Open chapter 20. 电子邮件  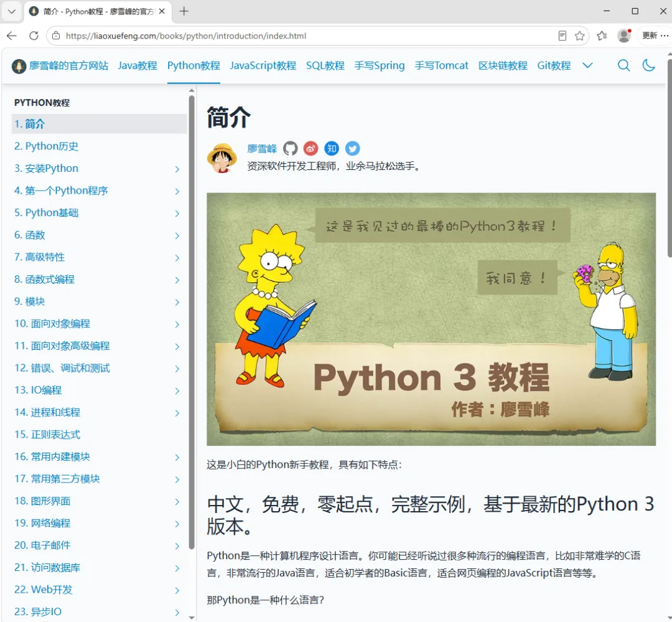pyautogui.click(x=42, y=545)
